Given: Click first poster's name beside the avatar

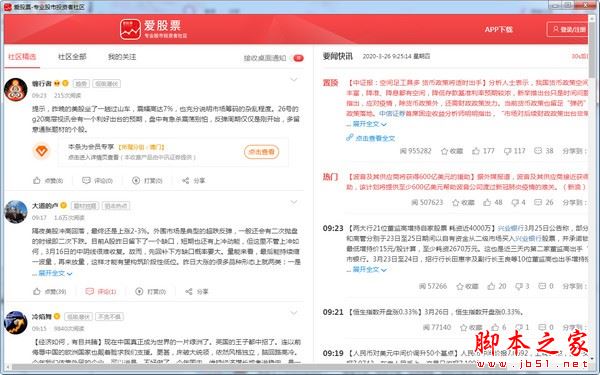Looking at the screenshot, I should pos(42,83).
